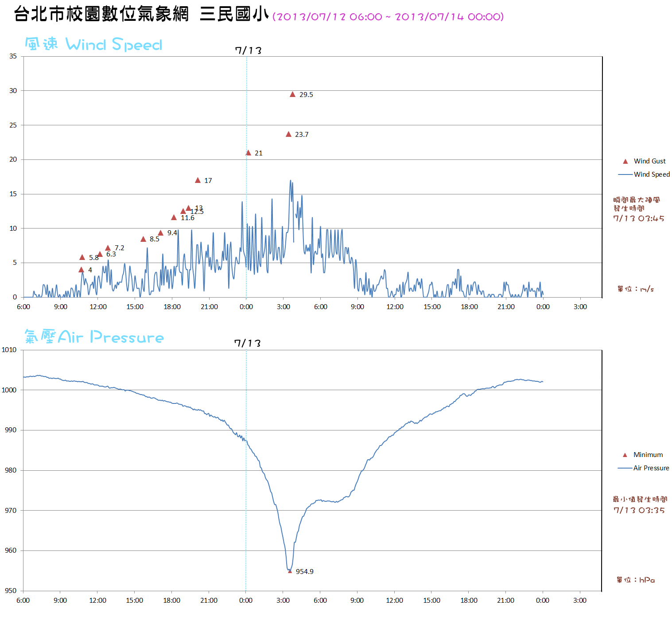The width and height of the screenshot is (672, 620).
Task: Click the max gust time 7/13 03:45
Action: 638,218
